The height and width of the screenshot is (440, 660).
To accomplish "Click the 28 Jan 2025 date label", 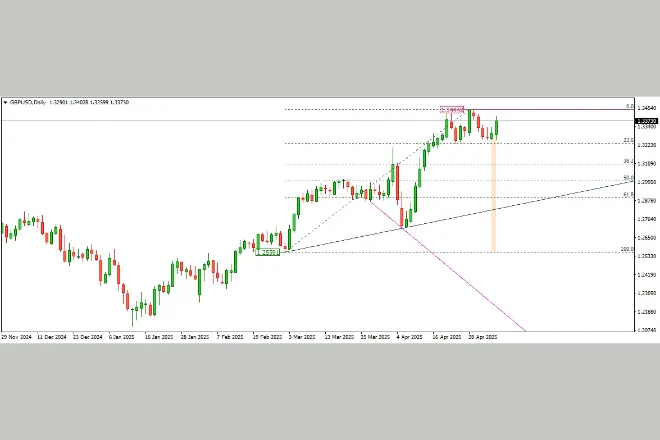I will click(194, 337).
